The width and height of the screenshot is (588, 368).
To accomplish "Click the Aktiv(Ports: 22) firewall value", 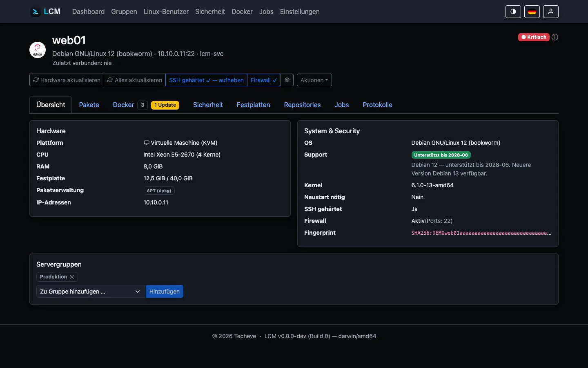I will [x=432, y=221].
